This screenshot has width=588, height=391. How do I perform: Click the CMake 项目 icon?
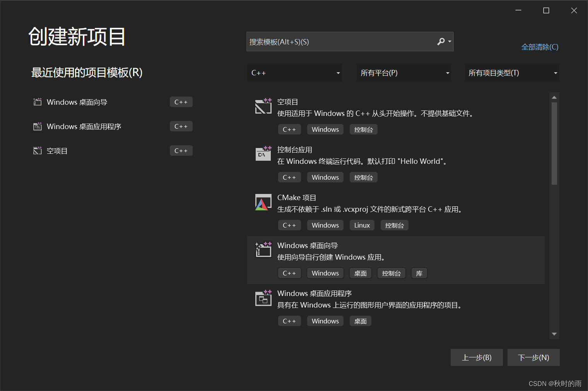pos(263,202)
